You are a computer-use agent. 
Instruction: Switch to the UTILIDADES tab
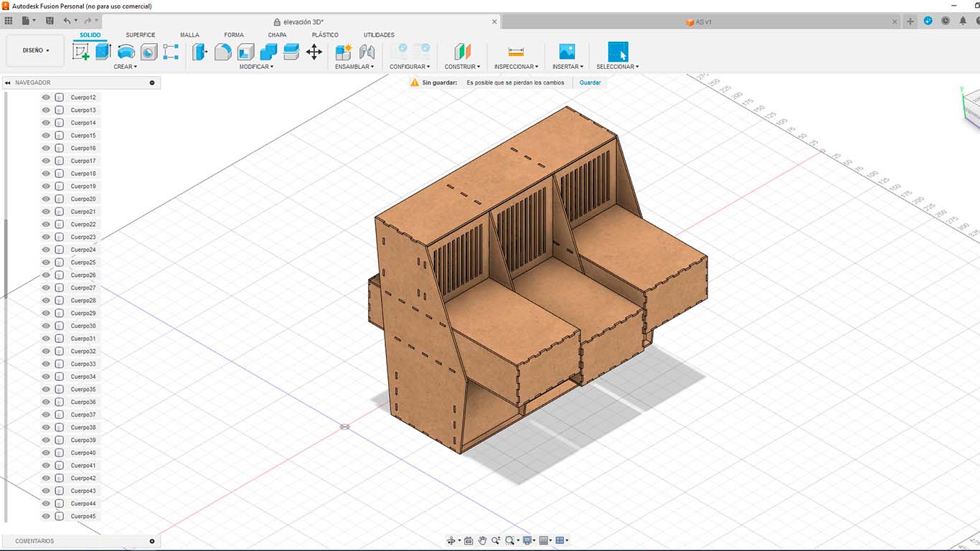tap(379, 35)
